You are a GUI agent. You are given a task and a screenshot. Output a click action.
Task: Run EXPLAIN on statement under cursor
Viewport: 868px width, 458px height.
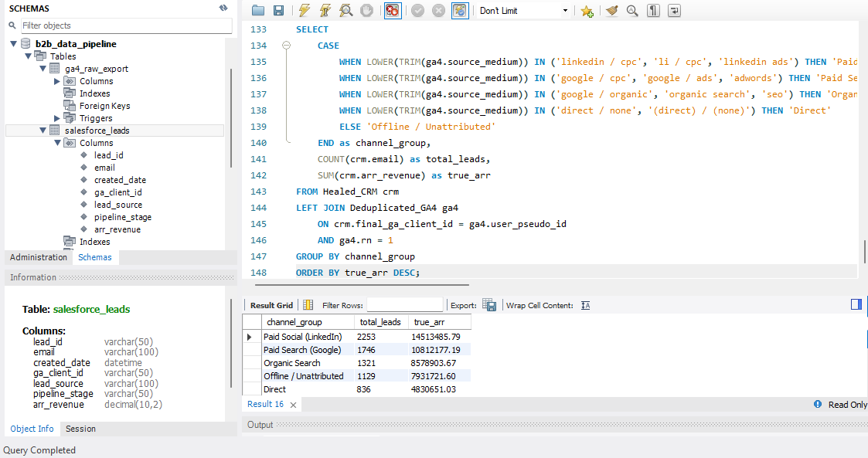[x=346, y=11]
